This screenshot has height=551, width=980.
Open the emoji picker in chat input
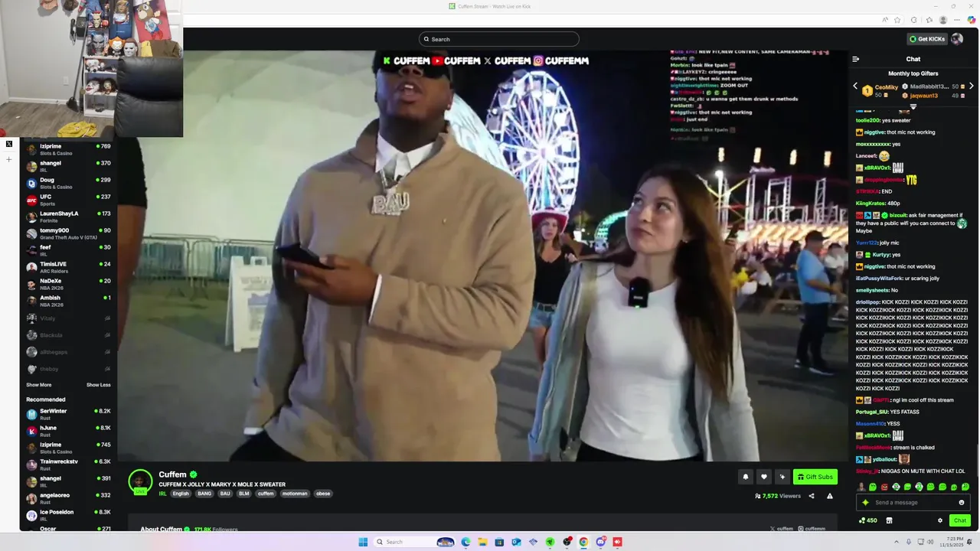tap(962, 503)
